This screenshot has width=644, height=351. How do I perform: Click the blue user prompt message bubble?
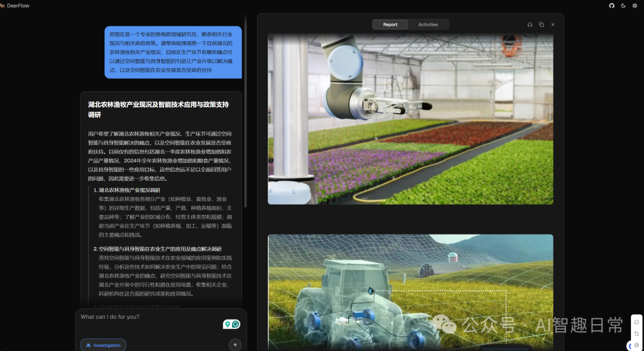(x=173, y=53)
